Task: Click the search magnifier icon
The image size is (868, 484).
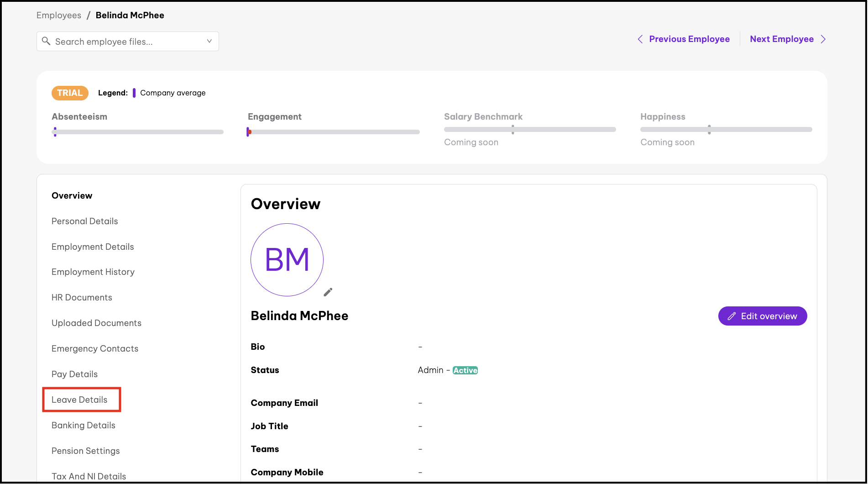Action: click(x=46, y=42)
